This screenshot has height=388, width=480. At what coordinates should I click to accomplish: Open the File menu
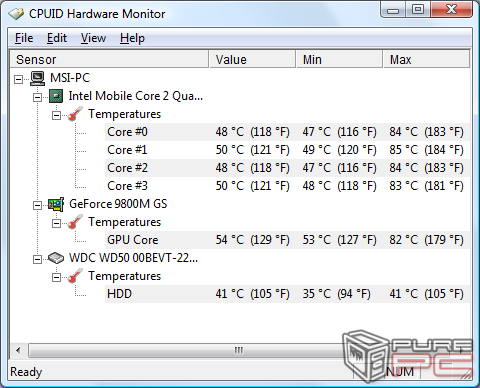point(24,38)
